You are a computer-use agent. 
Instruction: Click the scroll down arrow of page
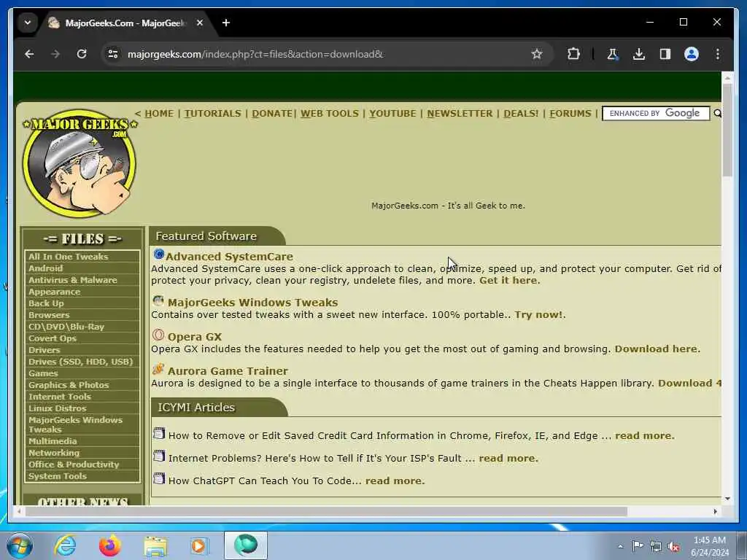727,499
